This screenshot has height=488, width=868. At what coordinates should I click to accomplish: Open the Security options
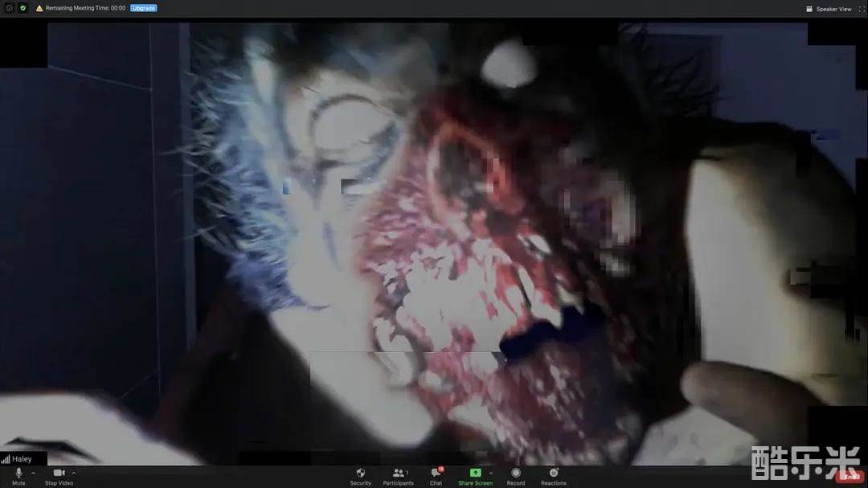coord(360,474)
